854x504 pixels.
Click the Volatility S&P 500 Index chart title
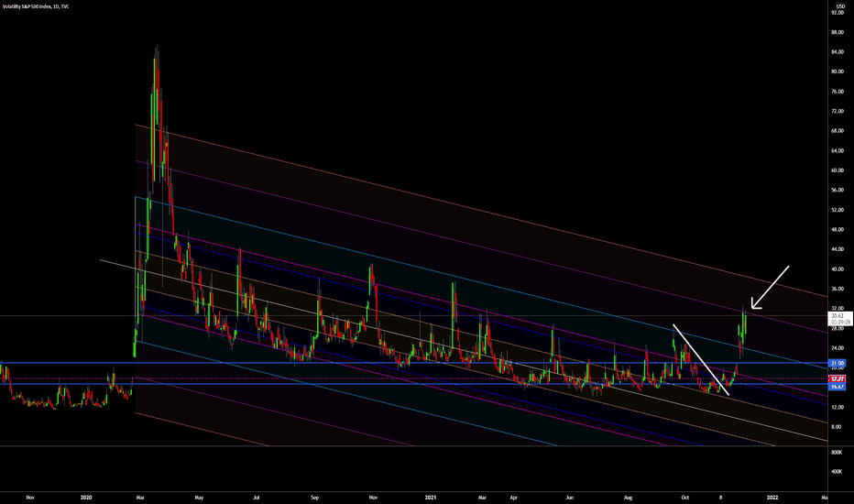[36, 6]
